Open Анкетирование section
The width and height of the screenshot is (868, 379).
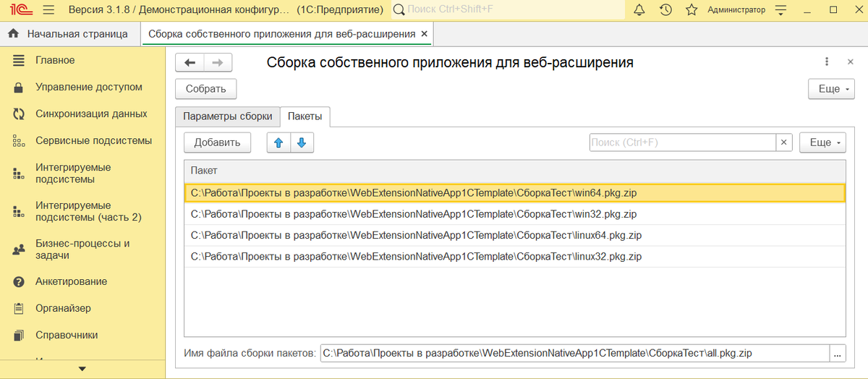click(x=71, y=281)
